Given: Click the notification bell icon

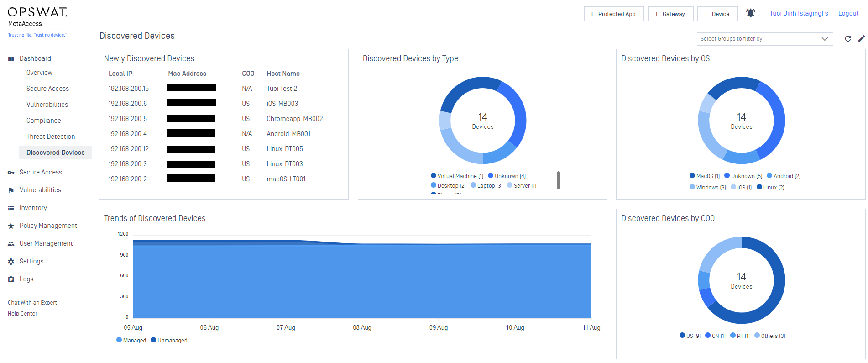Looking at the screenshot, I should coord(750,13).
